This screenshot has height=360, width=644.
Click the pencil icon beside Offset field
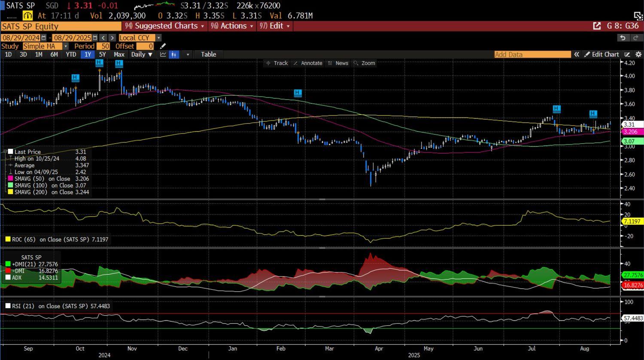(x=163, y=46)
